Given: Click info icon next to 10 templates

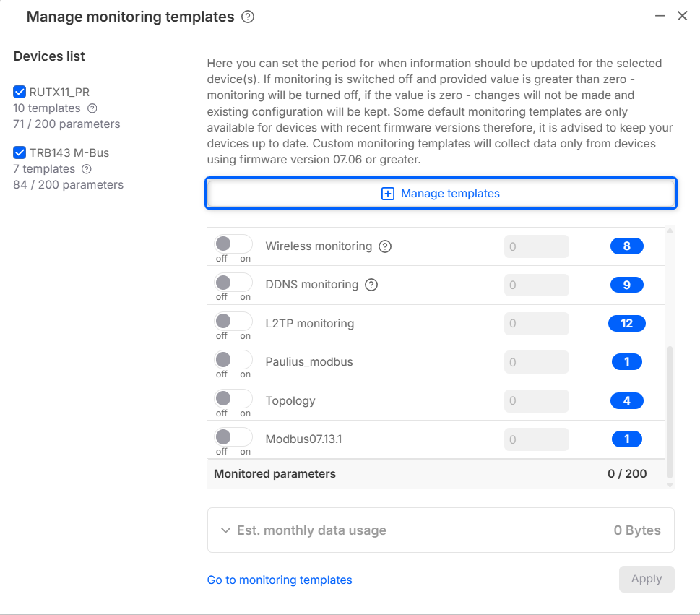Looking at the screenshot, I should point(92,108).
